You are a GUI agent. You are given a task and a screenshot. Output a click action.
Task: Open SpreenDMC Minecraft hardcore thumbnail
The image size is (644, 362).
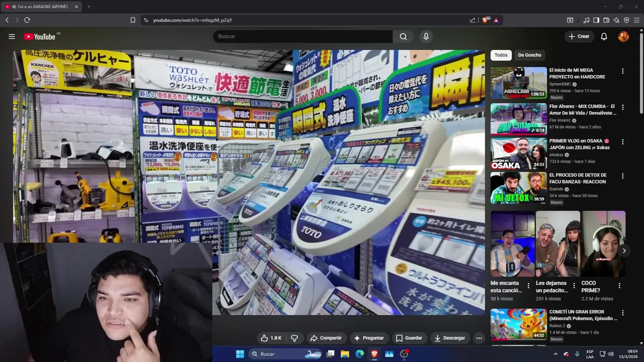[518, 83]
